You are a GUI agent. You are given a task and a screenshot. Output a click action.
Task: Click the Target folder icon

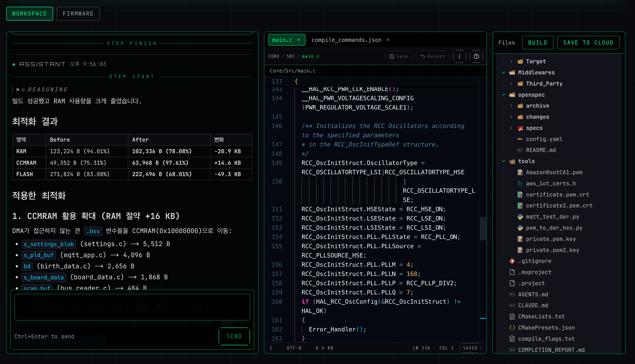pyautogui.click(x=520, y=62)
